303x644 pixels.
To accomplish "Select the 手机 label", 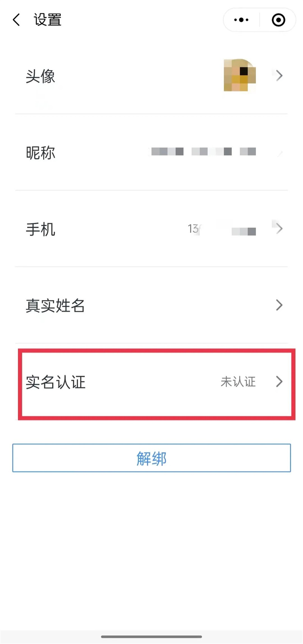I will (41, 229).
